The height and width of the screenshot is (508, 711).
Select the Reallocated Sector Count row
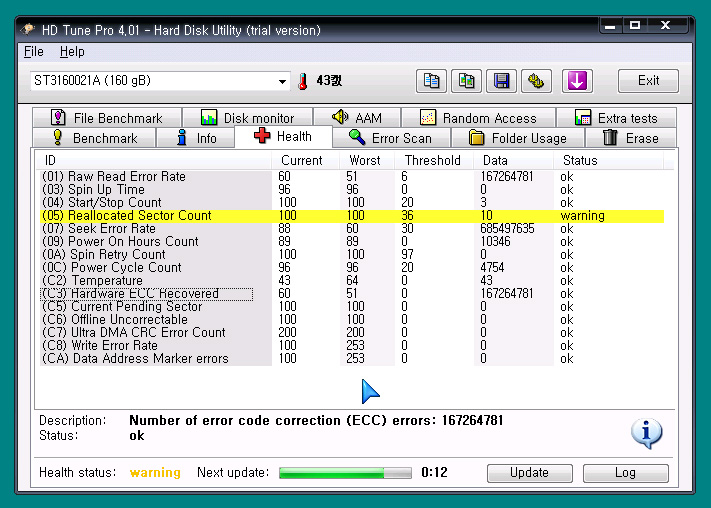tap(352, 215)
